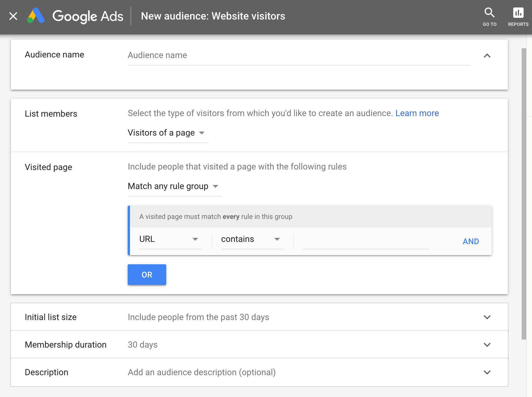Click the Google Ads logo
This screenshot has width=532, height=397.
pyautogui.click(x=75, y=16)
